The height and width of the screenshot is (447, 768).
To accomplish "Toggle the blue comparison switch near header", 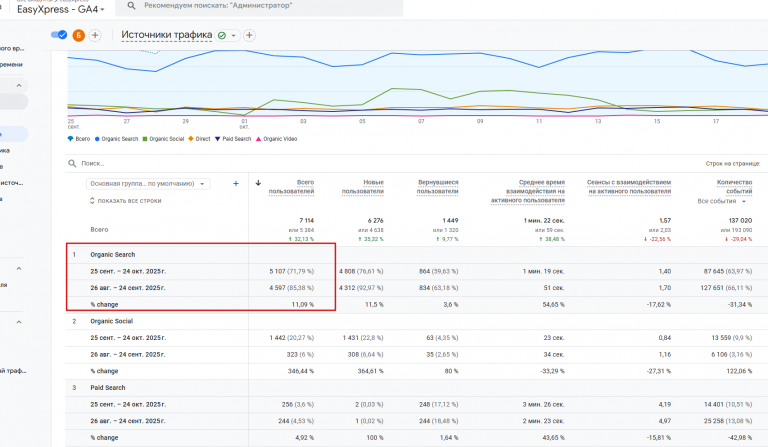I will (59, 35).
